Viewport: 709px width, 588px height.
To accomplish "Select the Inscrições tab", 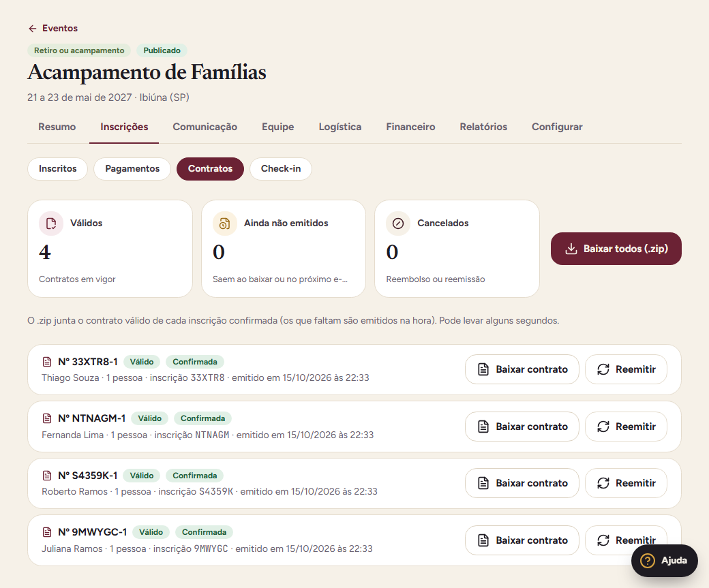I will 124,127.
